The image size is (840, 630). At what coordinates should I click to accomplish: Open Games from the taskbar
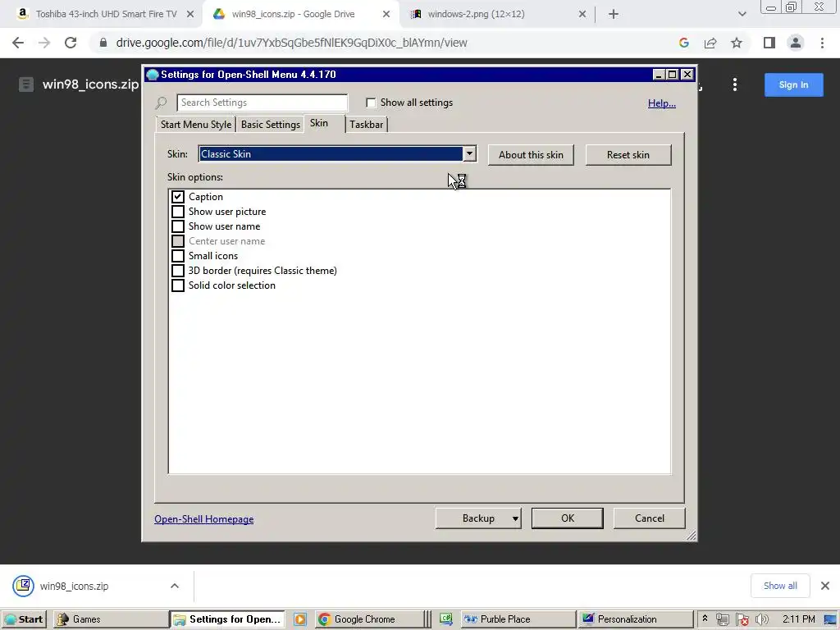pyautogui.click(x=109, y=619)
